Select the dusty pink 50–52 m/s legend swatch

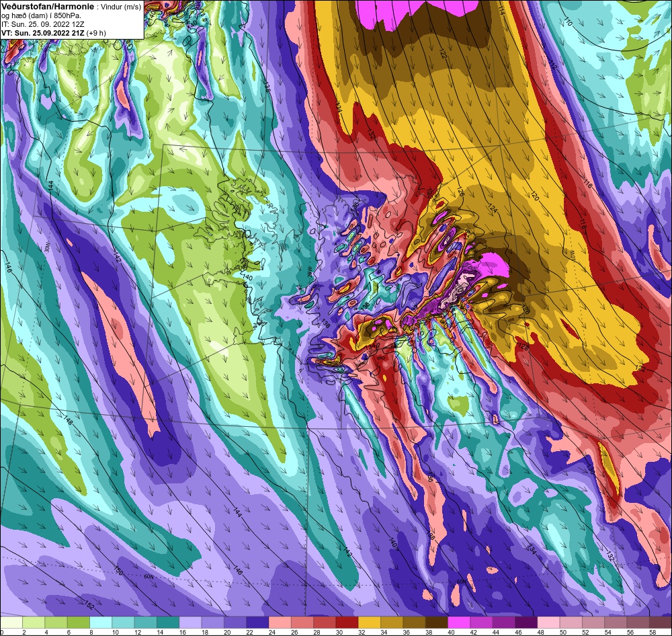click(571, 623)
